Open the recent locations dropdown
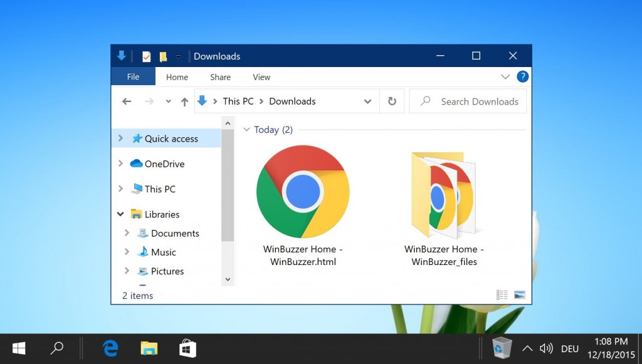Screen dimensions: 642x364 click(x=168, y=101)
